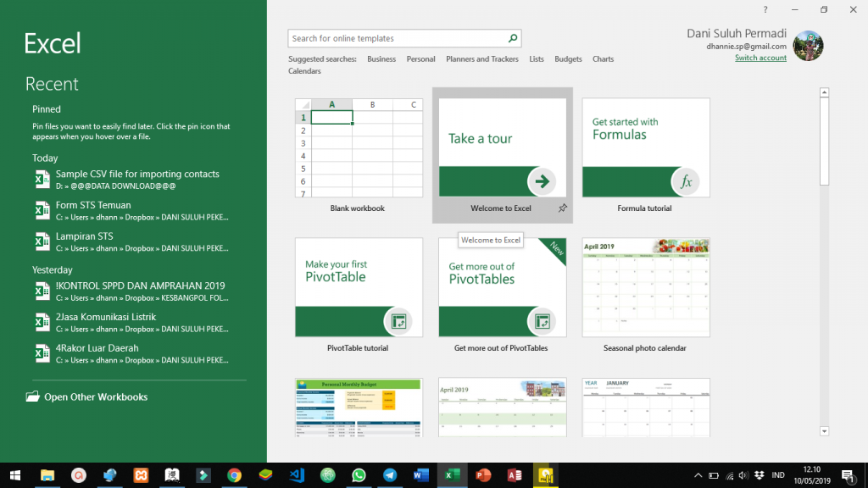Open Visual Studio Code from the taskbar

point(296,475)
